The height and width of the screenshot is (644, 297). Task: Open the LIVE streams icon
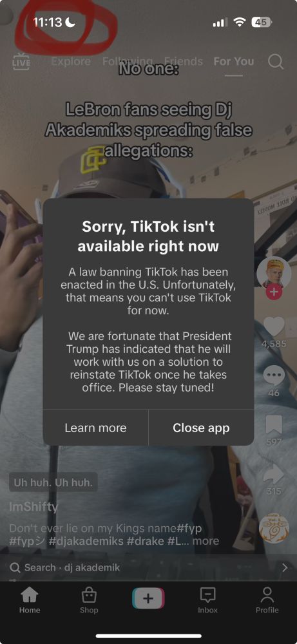pyautogui.click(x=21, y=62)
